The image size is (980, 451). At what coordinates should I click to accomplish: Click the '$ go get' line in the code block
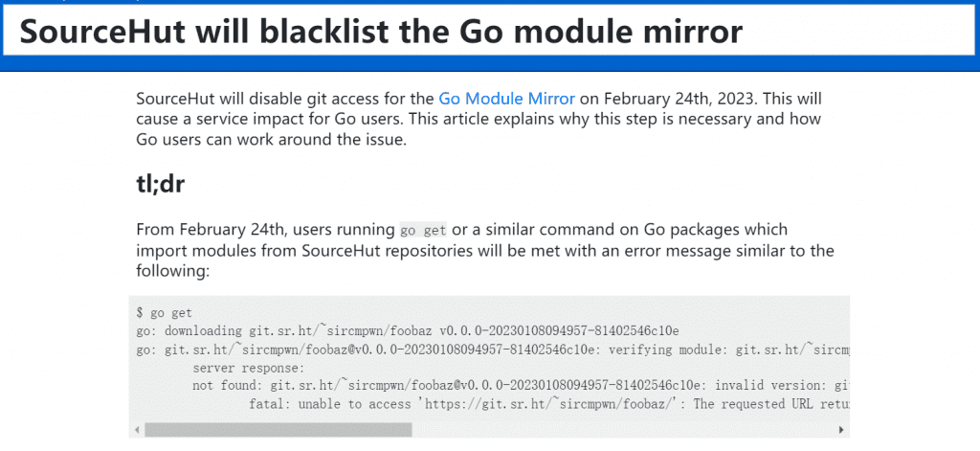pyautogui.click(x=165, y=313)
